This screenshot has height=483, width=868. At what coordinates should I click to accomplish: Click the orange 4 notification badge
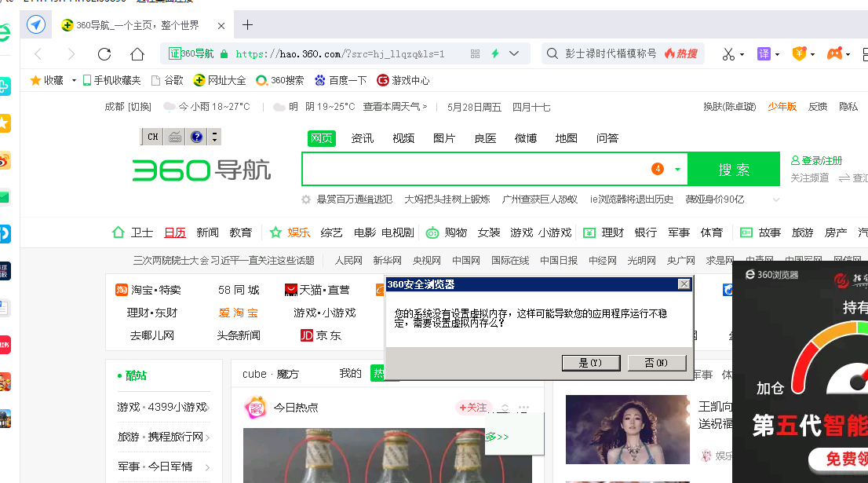(658, 169)
